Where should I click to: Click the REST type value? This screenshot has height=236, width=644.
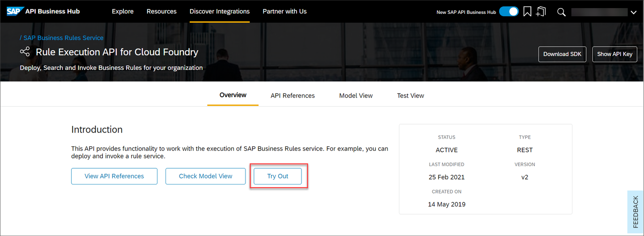tap(525, 150)
